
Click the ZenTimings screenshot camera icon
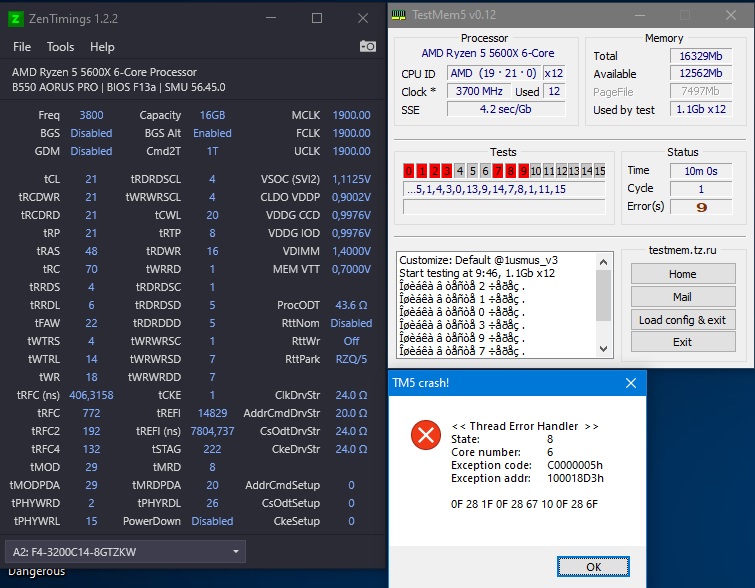click(368, 46)
